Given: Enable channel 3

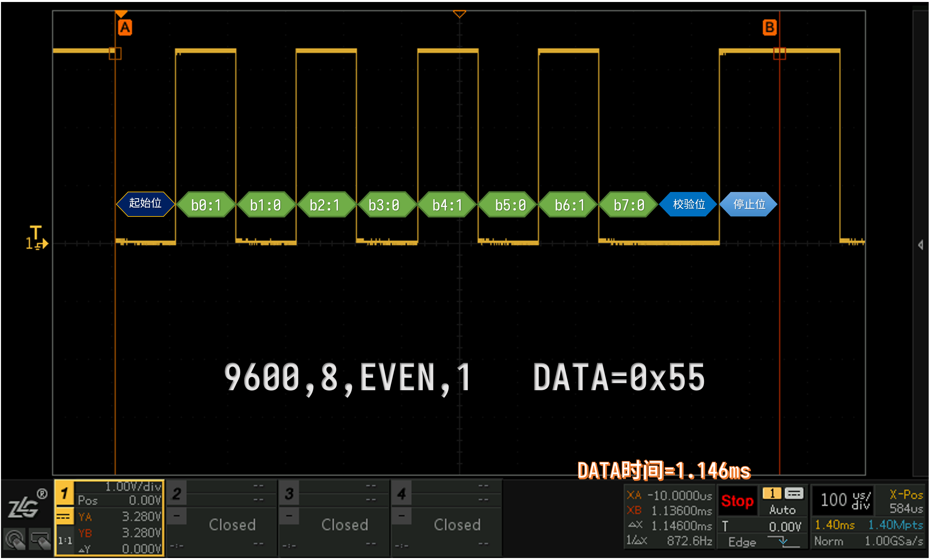Looking at the screenshot, I should pyautogui.click(x=289, y=493).
